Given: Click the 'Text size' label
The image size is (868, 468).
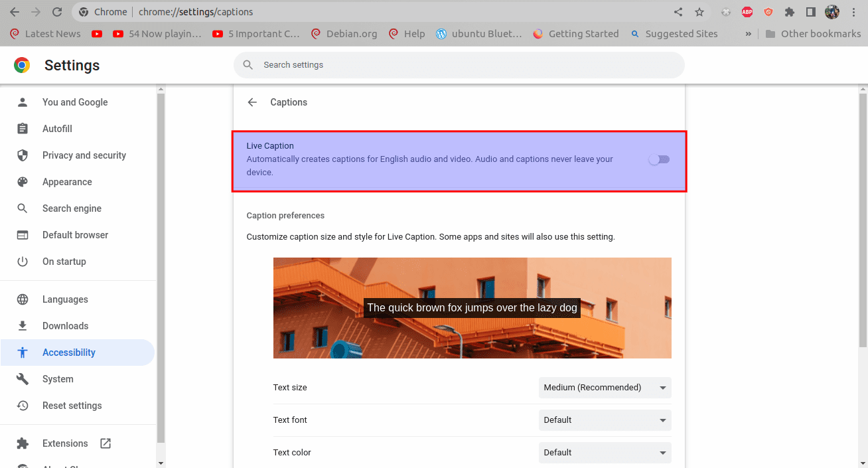Looking at the screenshot, I should tap(290, 388).
